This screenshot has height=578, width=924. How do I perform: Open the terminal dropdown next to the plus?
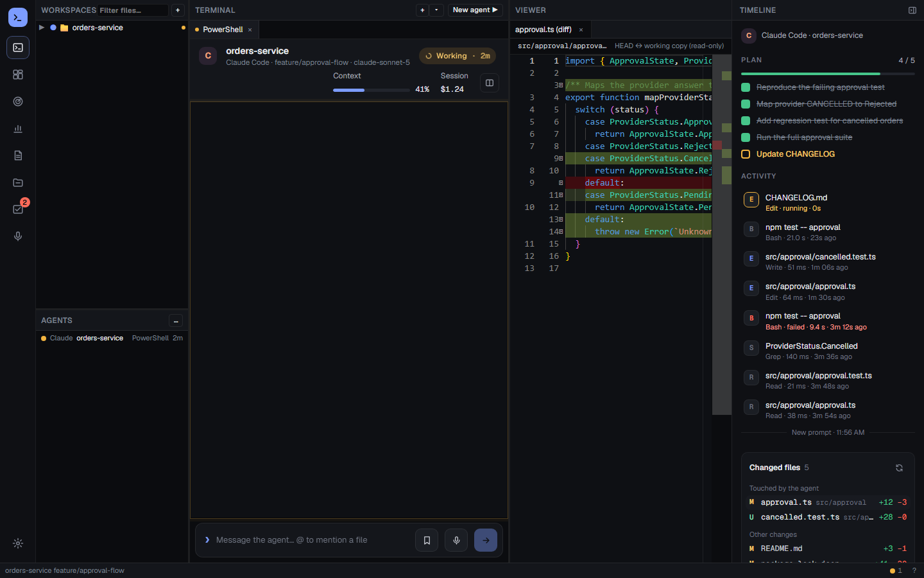point(436,10)
